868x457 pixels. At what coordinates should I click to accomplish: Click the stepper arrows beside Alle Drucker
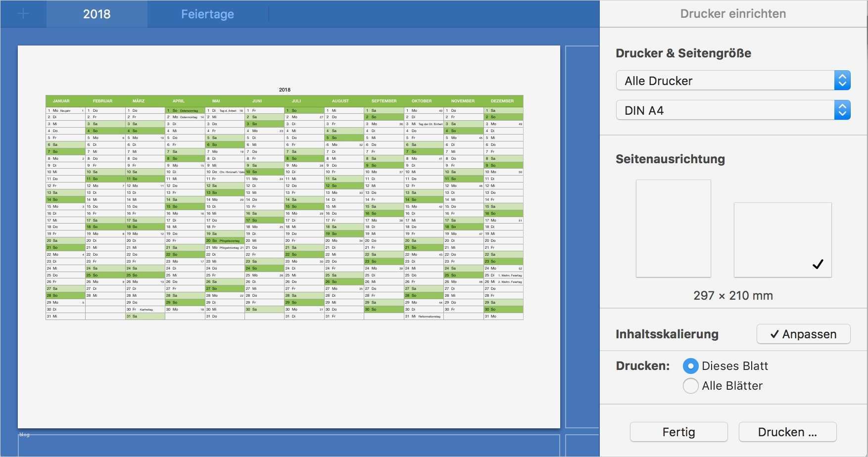842,81
